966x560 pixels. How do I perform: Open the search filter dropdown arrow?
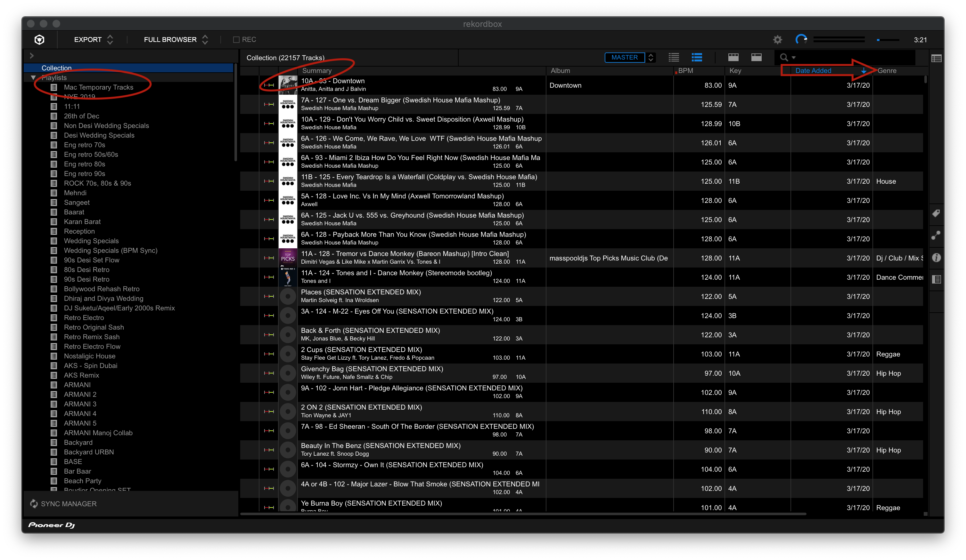pyautogui.click(x=793, y=58)
